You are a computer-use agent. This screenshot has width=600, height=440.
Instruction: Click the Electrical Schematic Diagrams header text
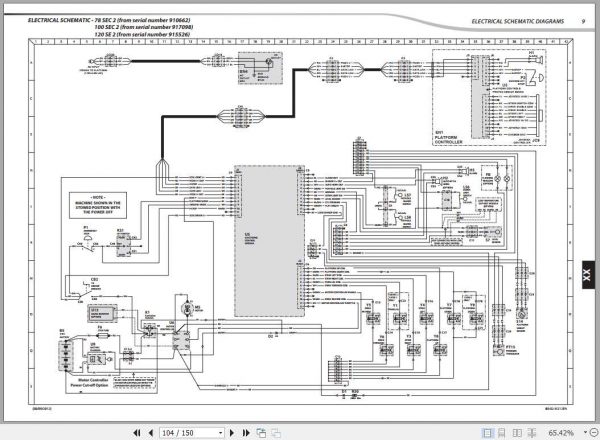click(x=517, y=21)
